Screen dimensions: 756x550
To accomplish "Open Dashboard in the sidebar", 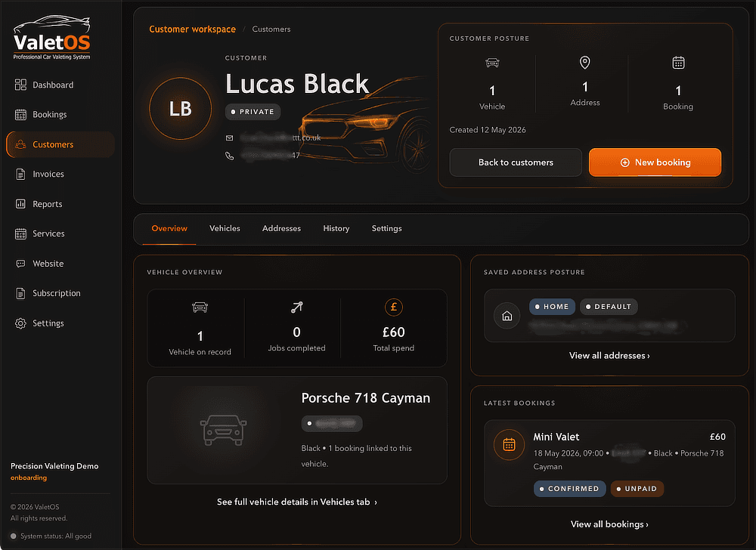I will coord(60,85).
